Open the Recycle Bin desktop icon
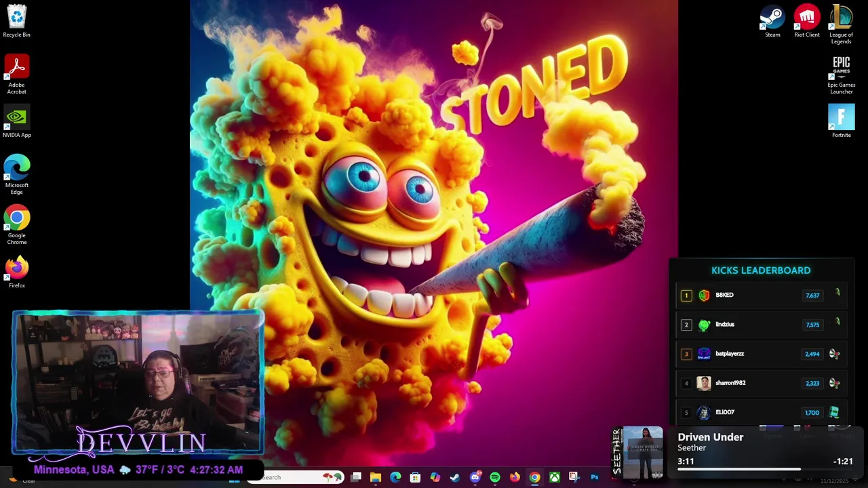This screenshot has height=488, width=868. pyautogui.click(x=16, y=20)
